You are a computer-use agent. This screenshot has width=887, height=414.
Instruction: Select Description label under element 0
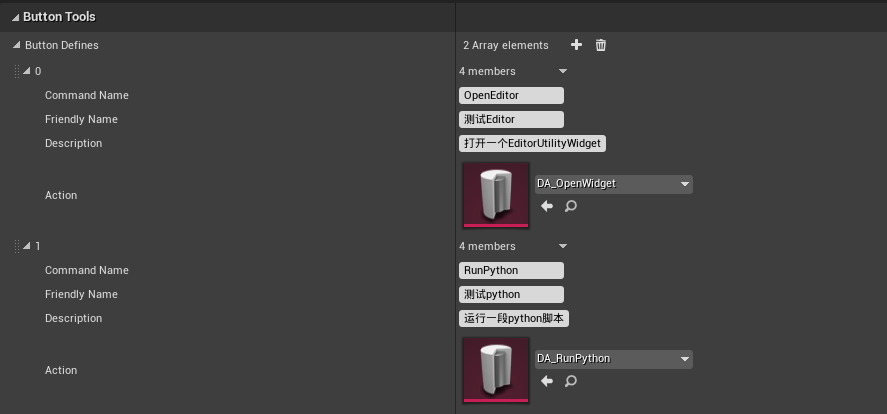point(74,143)
